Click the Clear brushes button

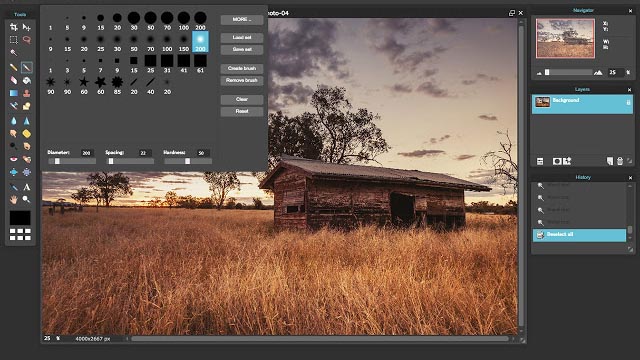(242, 100)
